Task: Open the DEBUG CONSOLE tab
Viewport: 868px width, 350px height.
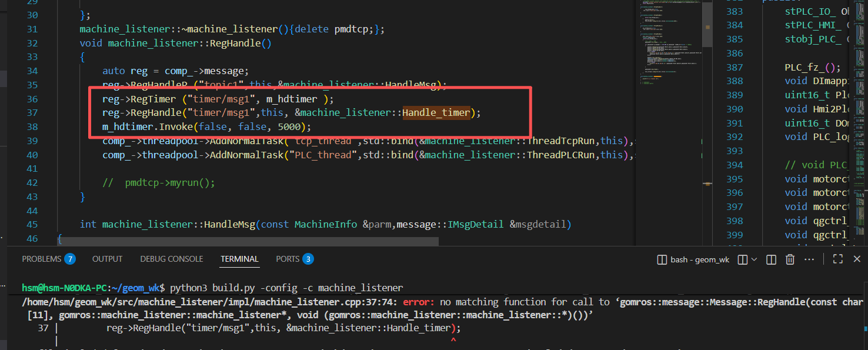Action: coord(171,259)
